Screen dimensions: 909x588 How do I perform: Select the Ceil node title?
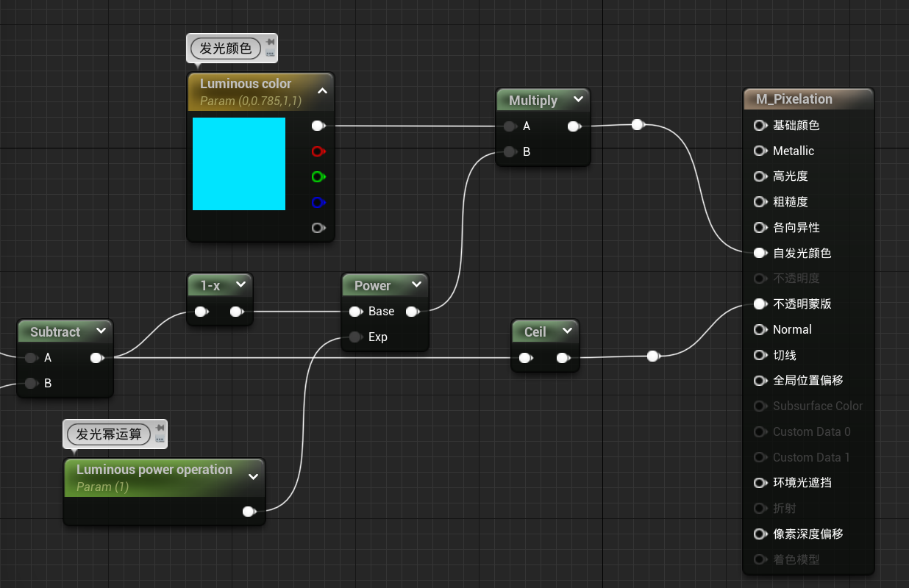(x=535, y=331)
